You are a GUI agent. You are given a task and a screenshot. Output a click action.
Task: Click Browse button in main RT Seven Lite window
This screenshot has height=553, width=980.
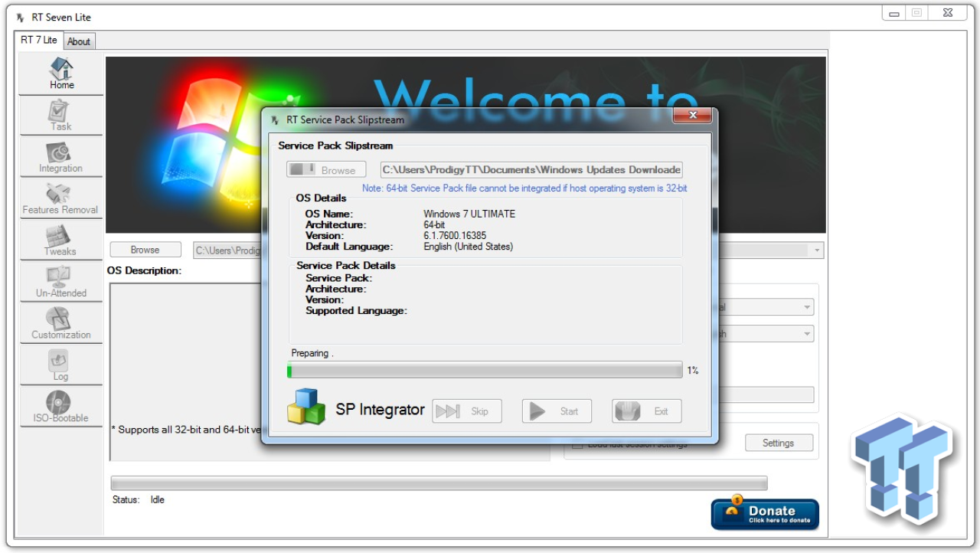point(145,250)
